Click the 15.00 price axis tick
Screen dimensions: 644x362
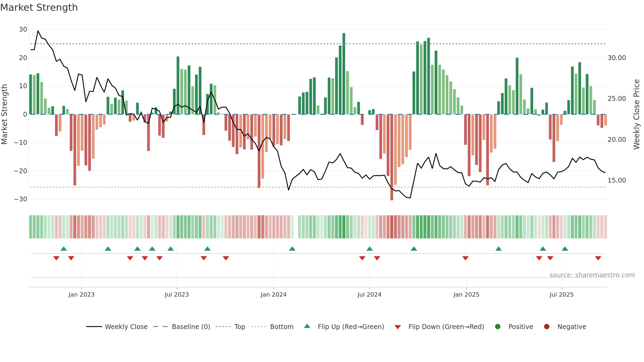(617, 180)
